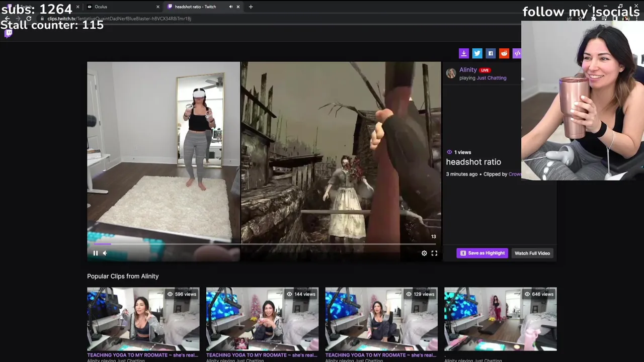Click the red LIVE badge
This screenshot has height=362, width=644.
point(485,70)
